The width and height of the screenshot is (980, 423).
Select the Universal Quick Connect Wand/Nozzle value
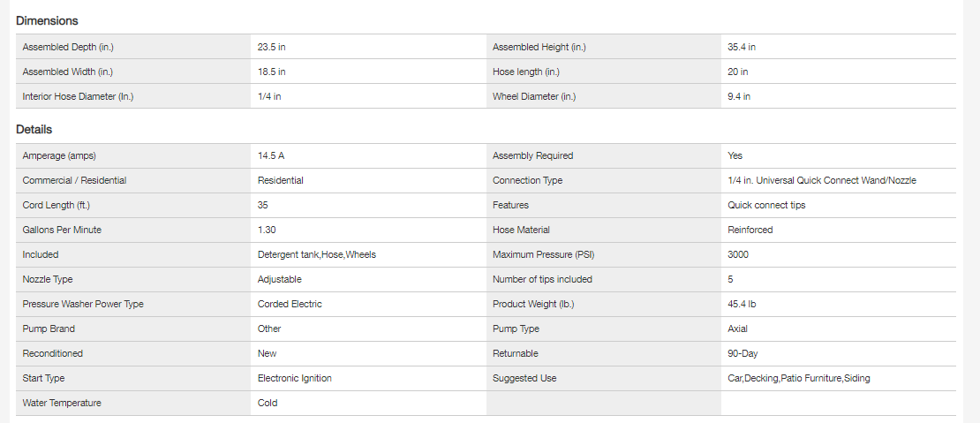pos(821,180)
